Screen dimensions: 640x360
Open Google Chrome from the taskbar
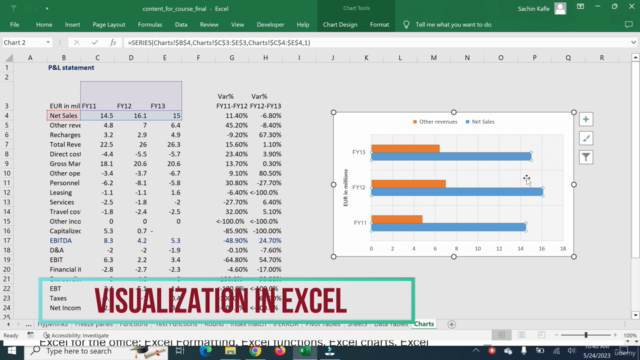[x=255, y=351]
